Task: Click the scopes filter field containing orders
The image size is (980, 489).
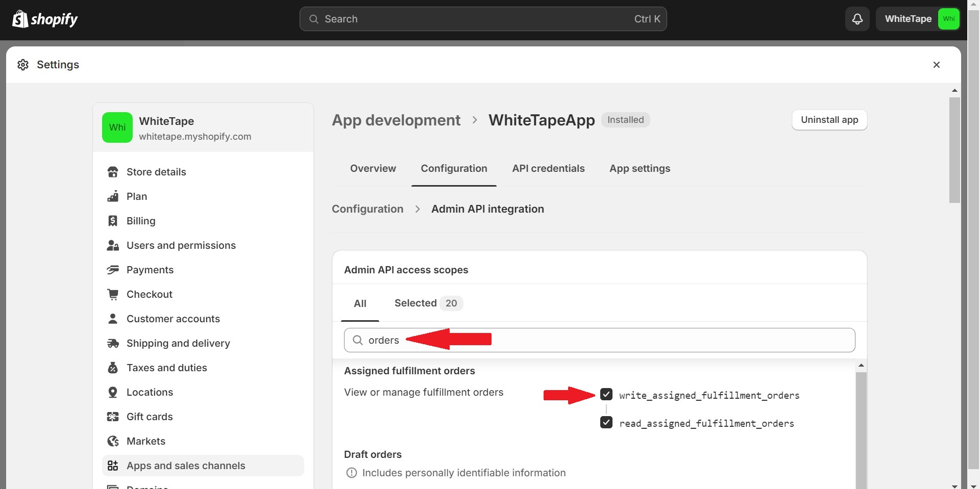Action: pos(599,340)
